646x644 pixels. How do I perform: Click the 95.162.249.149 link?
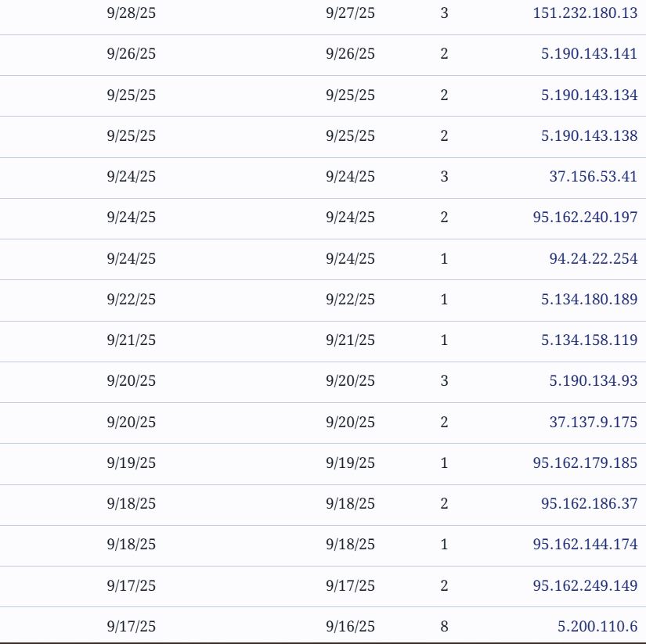tap(584, 585)
